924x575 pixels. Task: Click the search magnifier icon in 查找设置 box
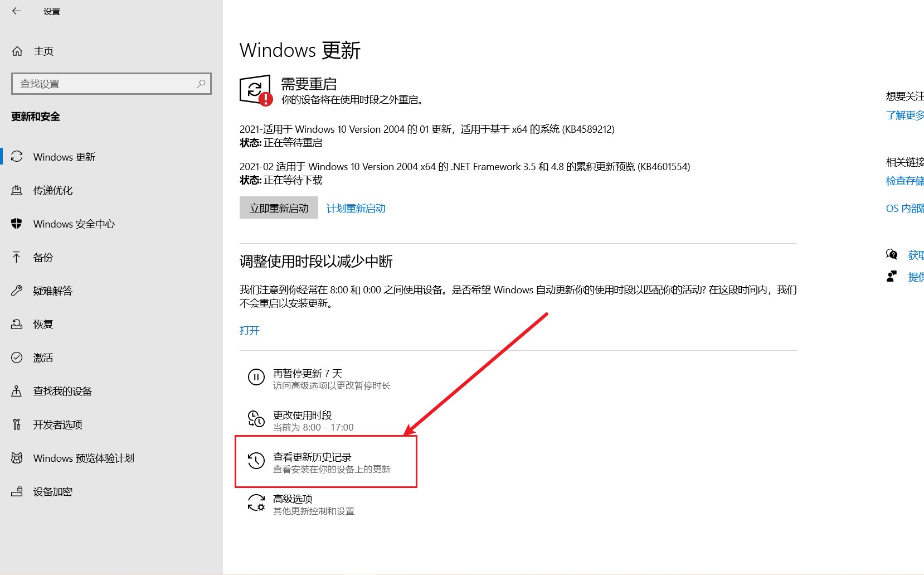201,84
